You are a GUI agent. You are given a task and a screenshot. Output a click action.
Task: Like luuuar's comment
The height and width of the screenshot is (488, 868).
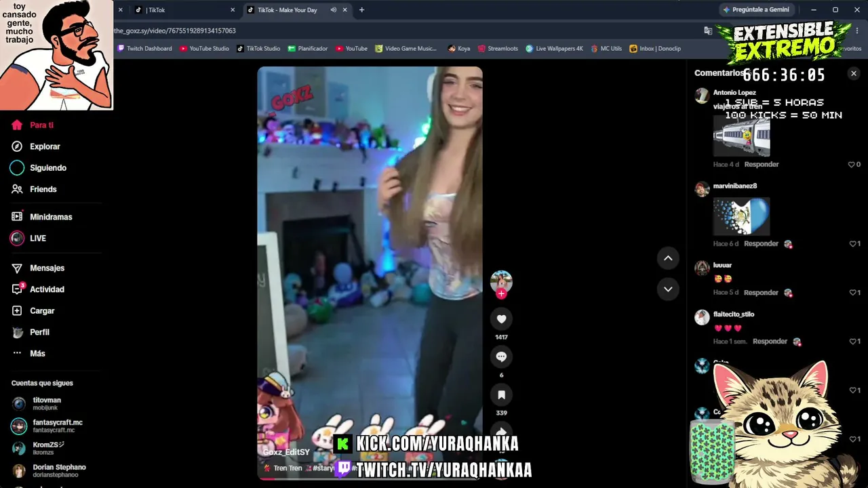(854, 293)
